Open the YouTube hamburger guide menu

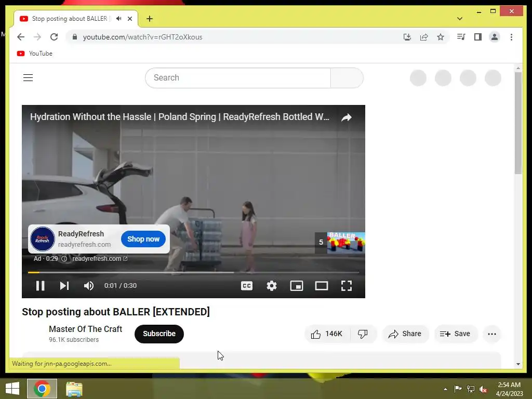pyautogui.click(x=28, y=78)
